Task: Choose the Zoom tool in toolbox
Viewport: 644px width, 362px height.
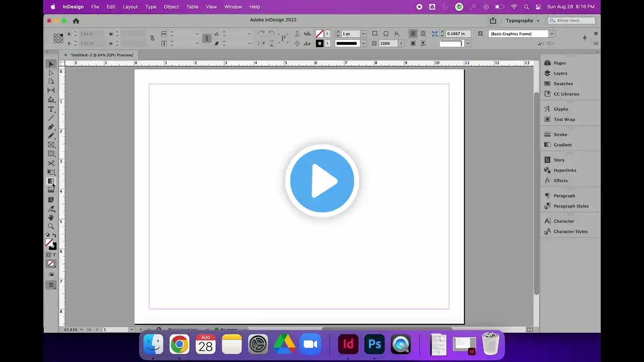Action: (x=51, y=226)
